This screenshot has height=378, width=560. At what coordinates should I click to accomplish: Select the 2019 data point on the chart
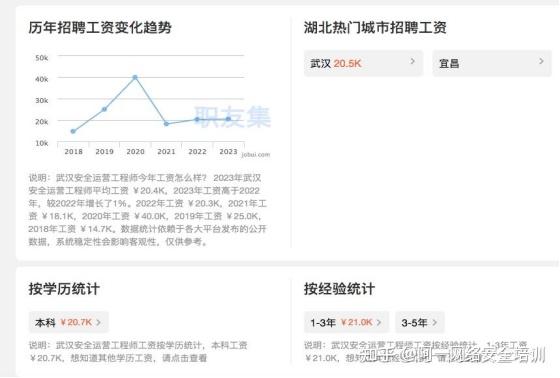point(104,109)
